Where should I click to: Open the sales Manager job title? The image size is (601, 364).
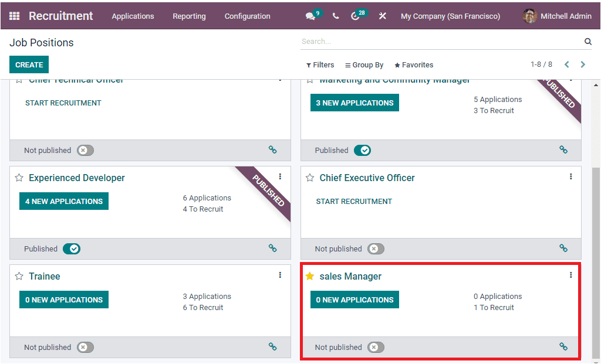pyautogui.click(x=350, y=276)
